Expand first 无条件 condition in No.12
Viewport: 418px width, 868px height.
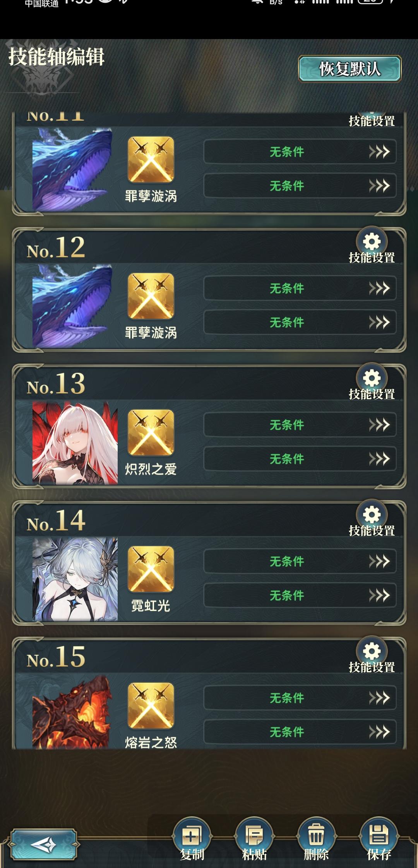[x=300, y=288]
